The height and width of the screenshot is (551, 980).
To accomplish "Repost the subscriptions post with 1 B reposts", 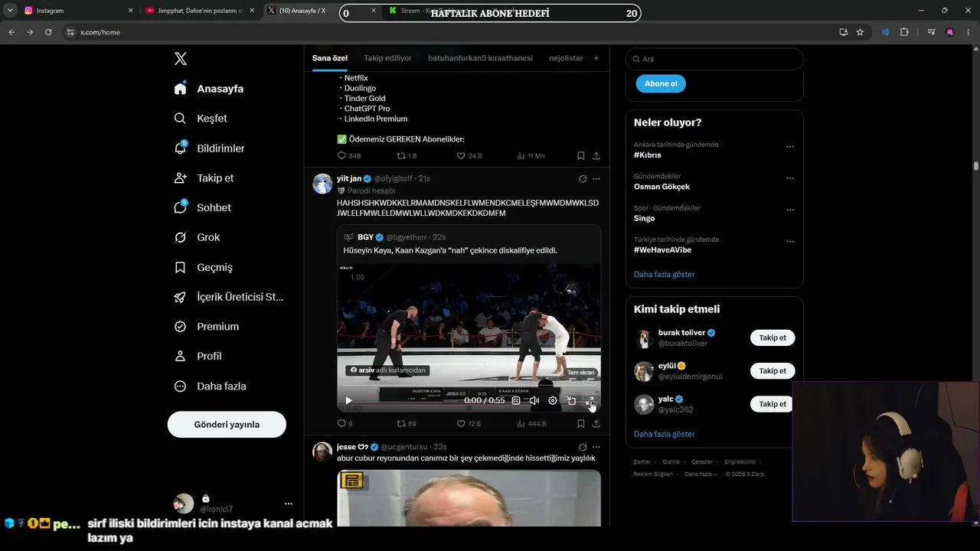I will [407, 156].
